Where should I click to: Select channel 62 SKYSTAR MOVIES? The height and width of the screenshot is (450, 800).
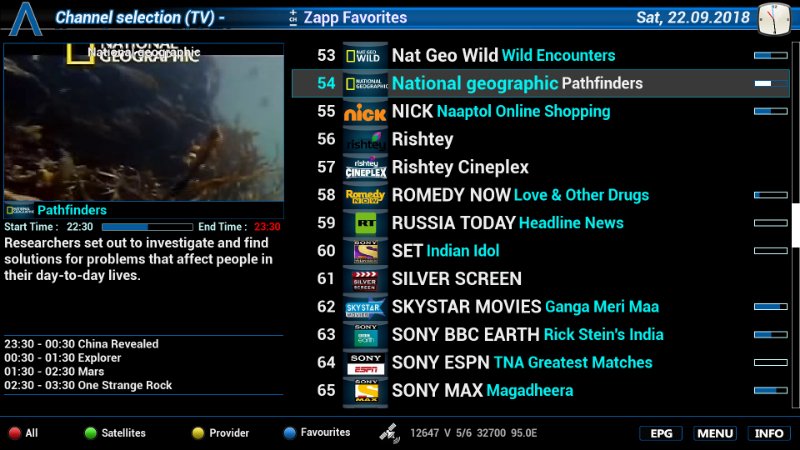coord(540,307)
